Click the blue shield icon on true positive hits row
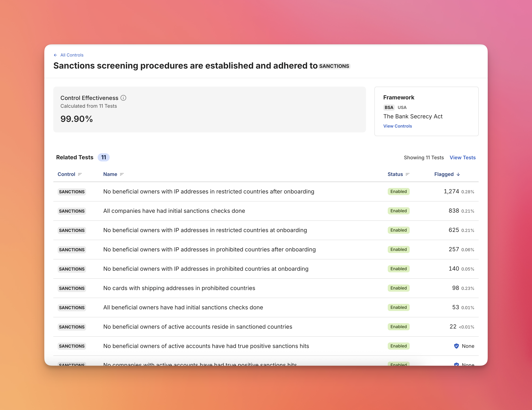Image resolution: width=532 pixels, height=410 pixels. click(456, 346)
